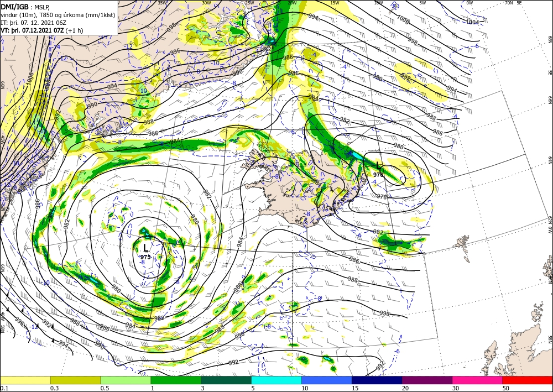Select the '976' central pressure value
The height and width of the screenshot is (392, 553).
point(378,175)
